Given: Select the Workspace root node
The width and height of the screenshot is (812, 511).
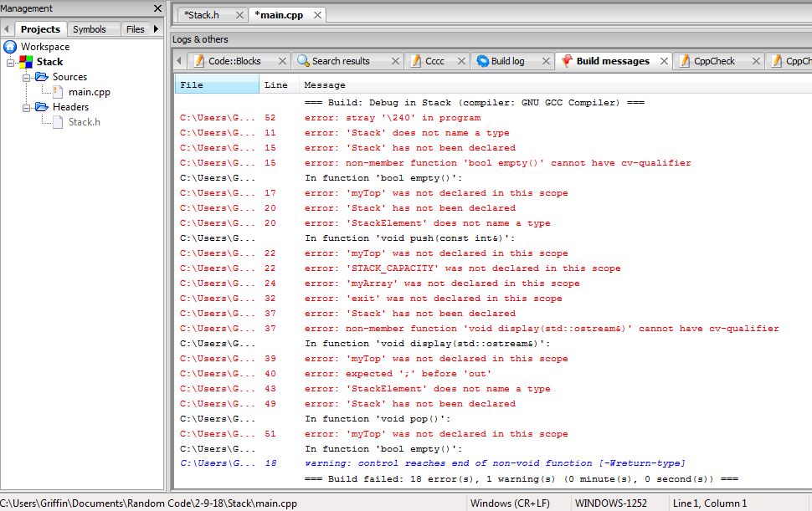Looking at the screenshot, I should 45,47.
